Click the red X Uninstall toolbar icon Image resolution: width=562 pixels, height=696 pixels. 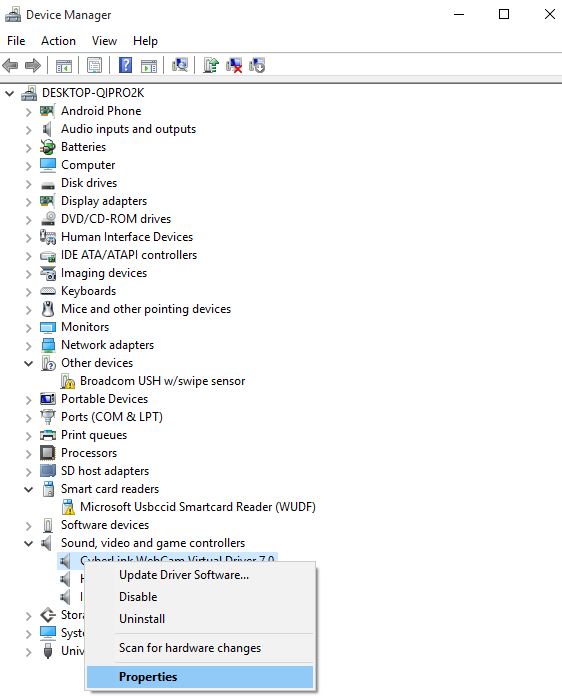pos(234,65)
